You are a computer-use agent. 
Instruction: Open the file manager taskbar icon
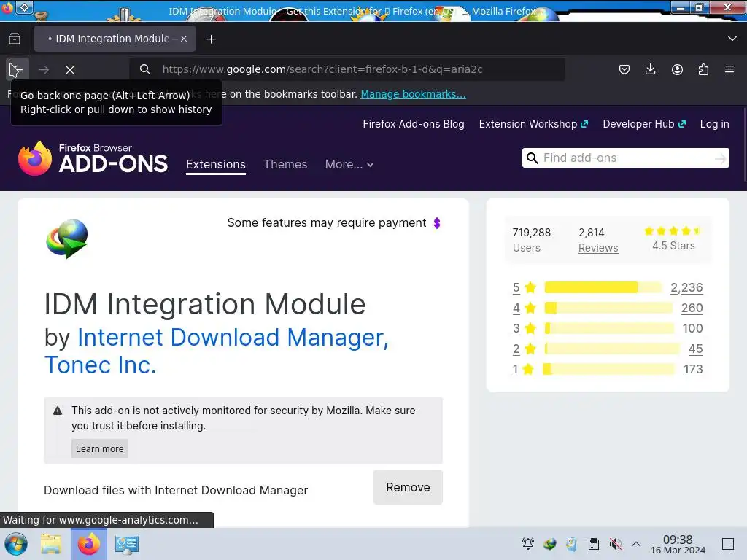(x=51, y=544)
